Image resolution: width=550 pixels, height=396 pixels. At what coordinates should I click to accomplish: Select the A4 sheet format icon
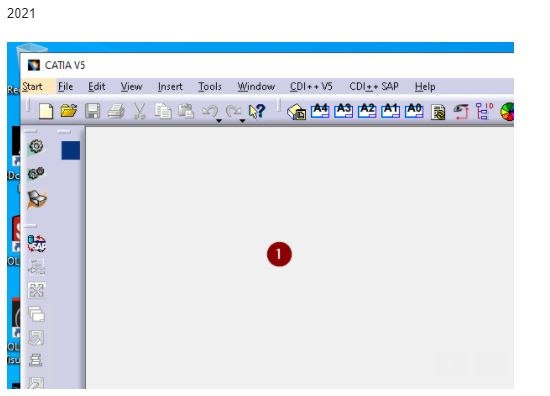click(x=320, y=111)
